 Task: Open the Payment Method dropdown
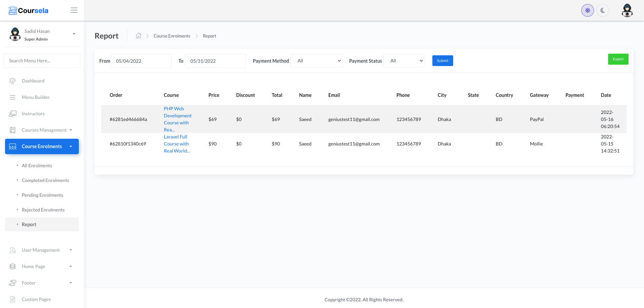[316, 61]
